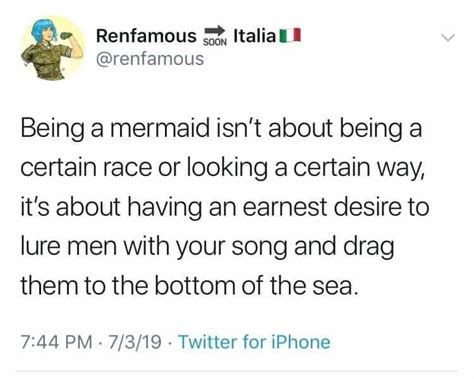Click the line lure men with your song
The image size is (474, 379).
207,247
